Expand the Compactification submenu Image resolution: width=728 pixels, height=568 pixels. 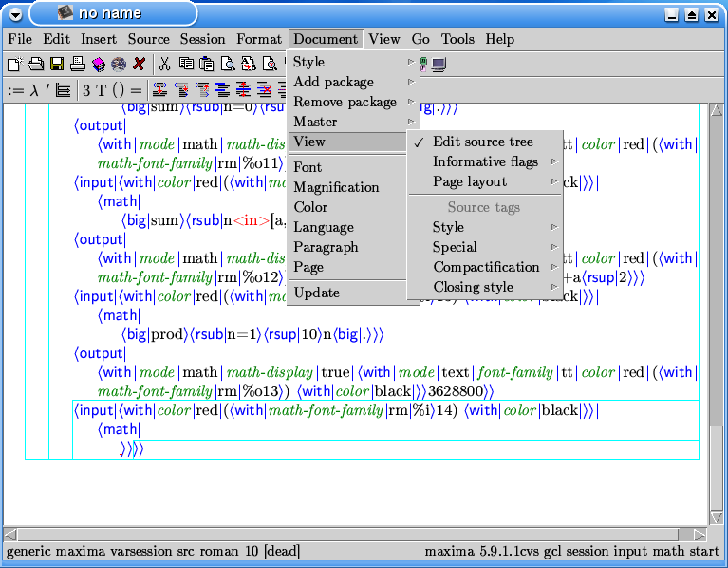[485, 267]
